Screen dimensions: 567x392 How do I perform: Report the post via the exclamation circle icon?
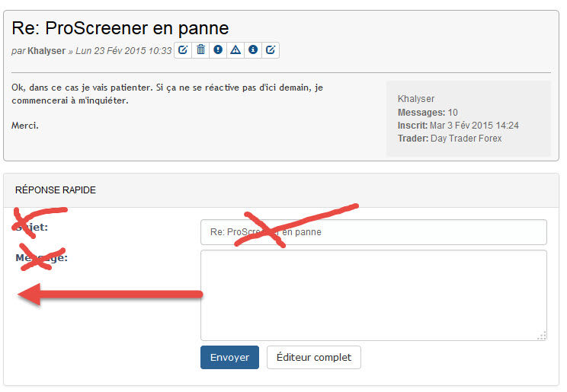click(x=218, y=50)
